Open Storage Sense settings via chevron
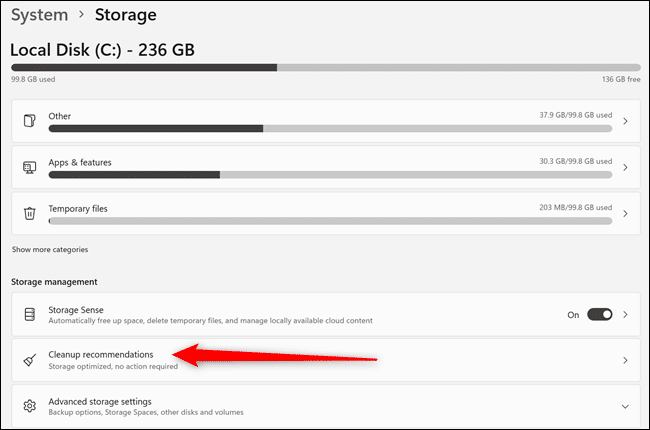650x430 pixels. pyautogui.click(x=625, y=315)
